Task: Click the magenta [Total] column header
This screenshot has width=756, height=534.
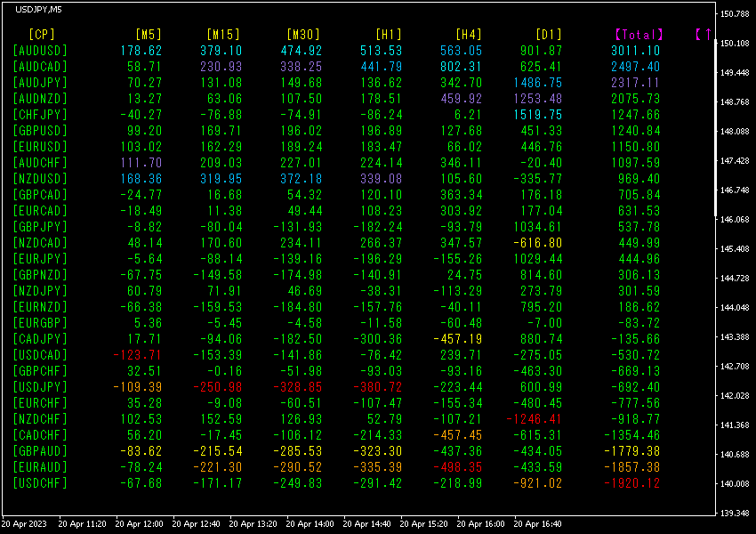Action: point(639,35)
